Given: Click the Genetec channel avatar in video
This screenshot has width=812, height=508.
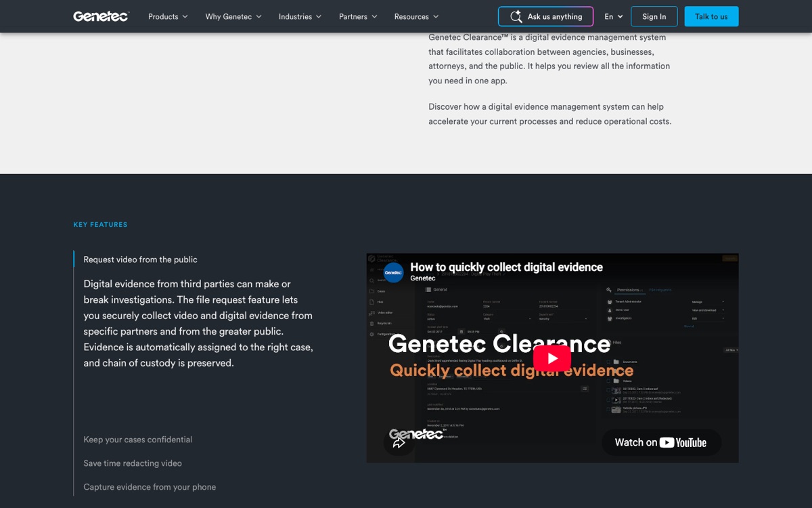Looking at the screenshot, I should click(x=393, y=272).
